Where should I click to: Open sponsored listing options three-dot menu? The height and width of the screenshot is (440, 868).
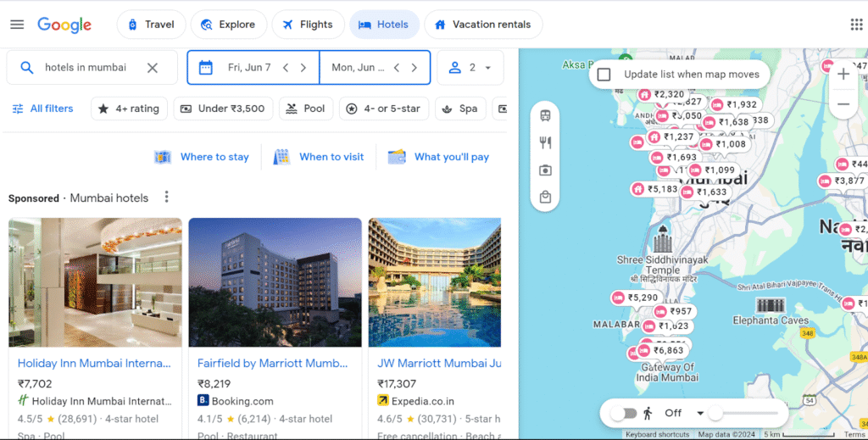(166, 197)
